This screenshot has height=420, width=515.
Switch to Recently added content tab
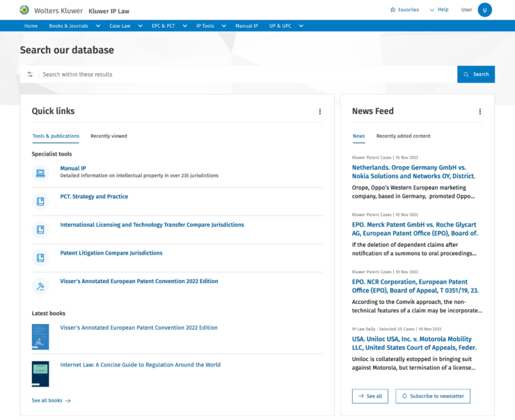403,136
